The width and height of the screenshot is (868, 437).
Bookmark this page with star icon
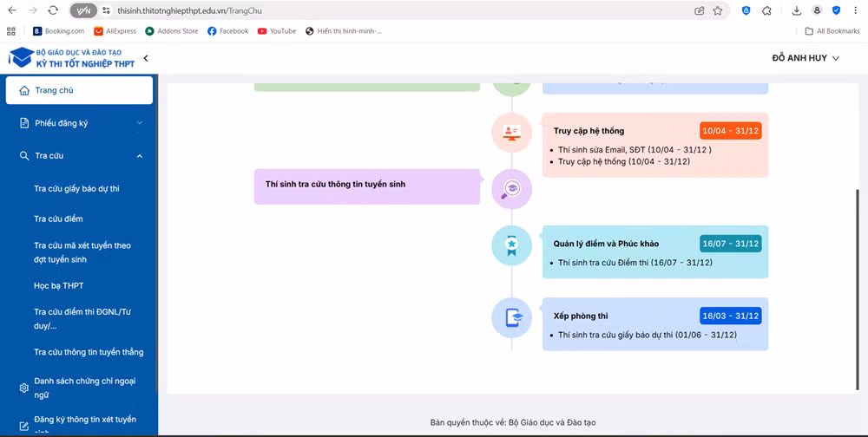(718, 10)
